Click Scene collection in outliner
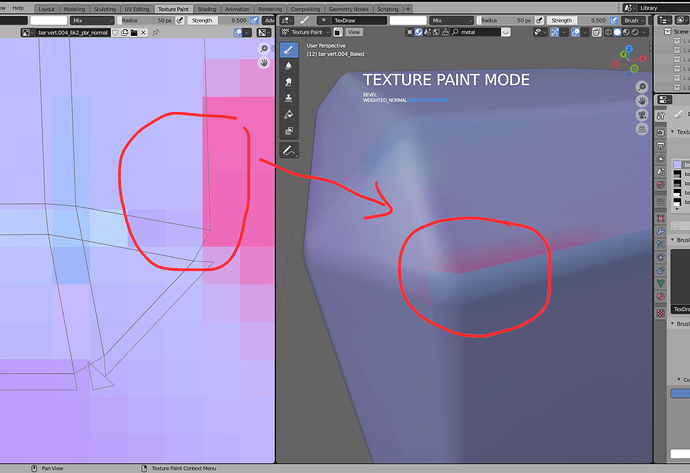The image size is (690, 473). (680, 31)
